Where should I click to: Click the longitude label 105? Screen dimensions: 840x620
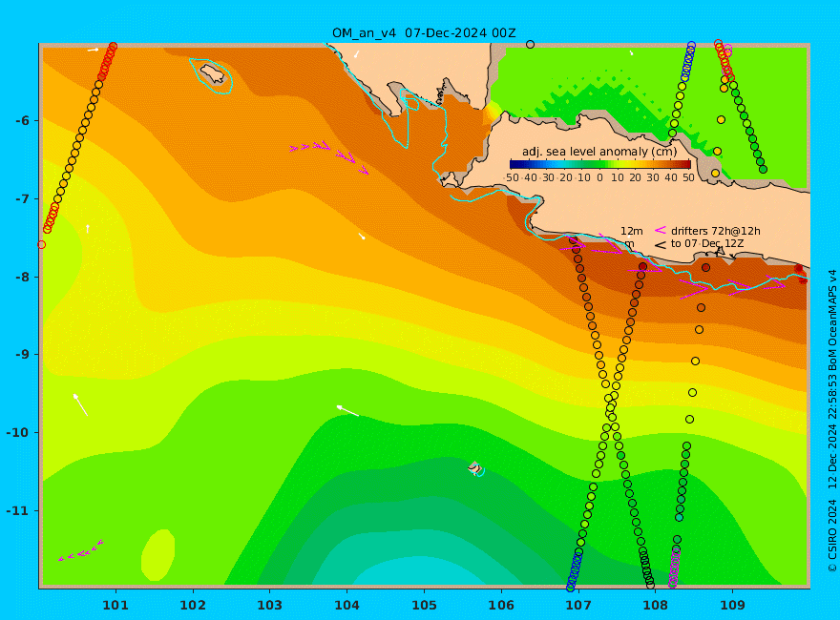(424, 605)
